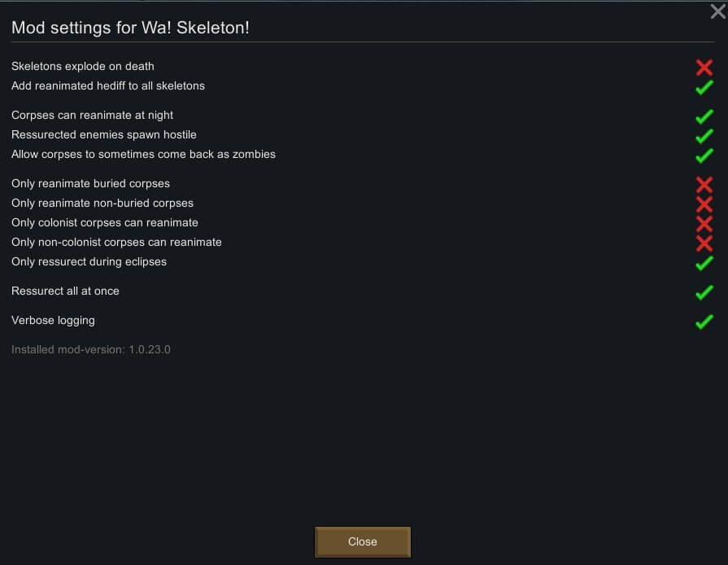Toggle Corpses can reanimate at night checkmark
The height and width of the screenshot is (565, 728).
tap(704, 116)
